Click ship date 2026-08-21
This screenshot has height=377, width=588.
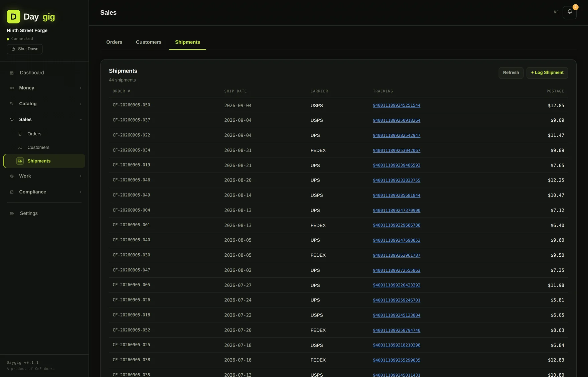click(x=238, y=165)
